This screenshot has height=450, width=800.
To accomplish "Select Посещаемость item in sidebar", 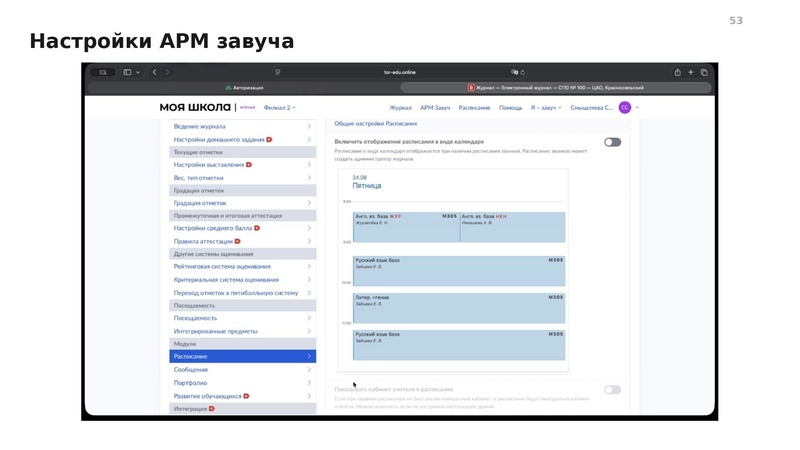I will (x=242, y=318).
